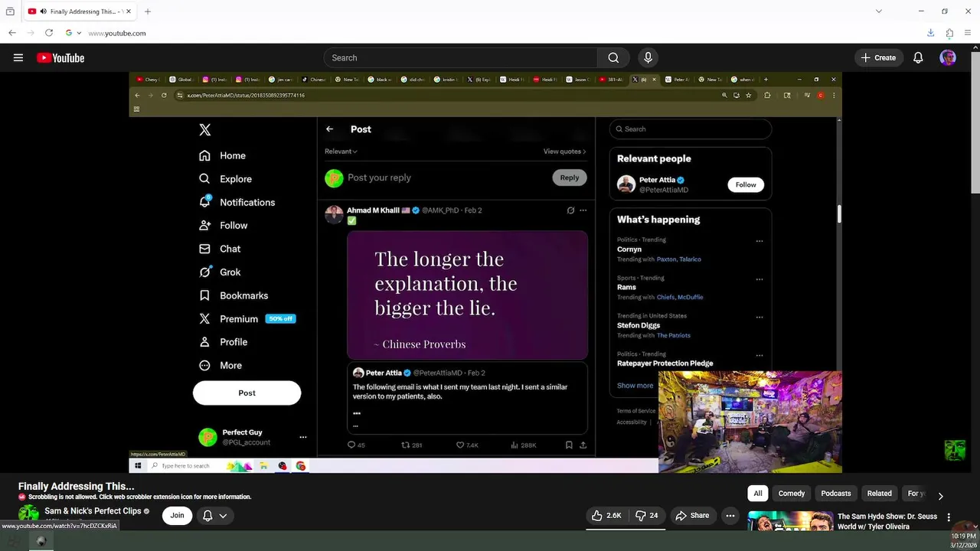Open the browser extensions puzzle icon
The width and height of the screenshot is (980, 551).
[949, 33]
